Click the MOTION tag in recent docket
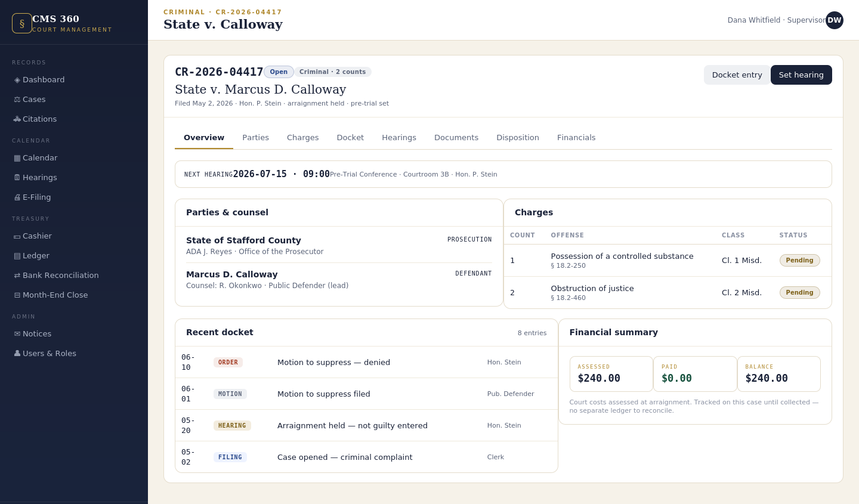Viewport: 859px width, 504px height. (230, 394)
